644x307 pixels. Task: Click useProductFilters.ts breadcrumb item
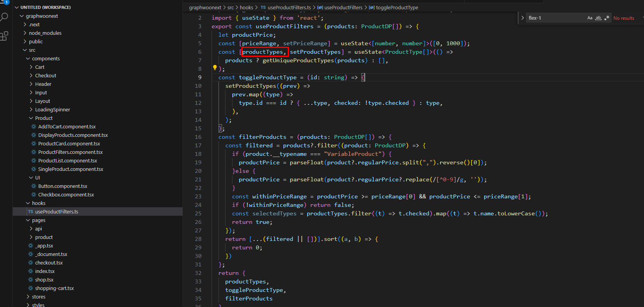(289, 8)
